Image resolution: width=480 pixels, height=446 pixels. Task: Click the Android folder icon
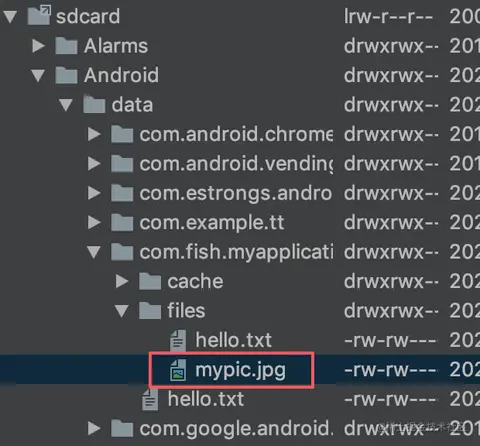[66, 75]
